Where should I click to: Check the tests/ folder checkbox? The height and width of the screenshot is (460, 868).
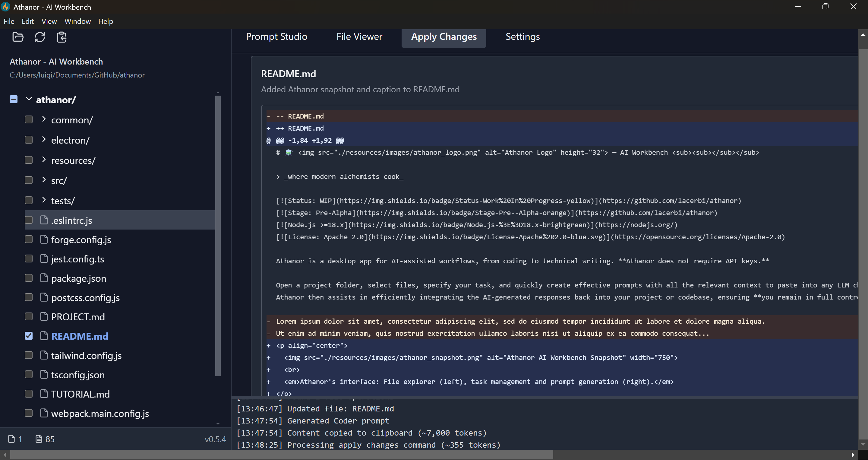(29, 200)
